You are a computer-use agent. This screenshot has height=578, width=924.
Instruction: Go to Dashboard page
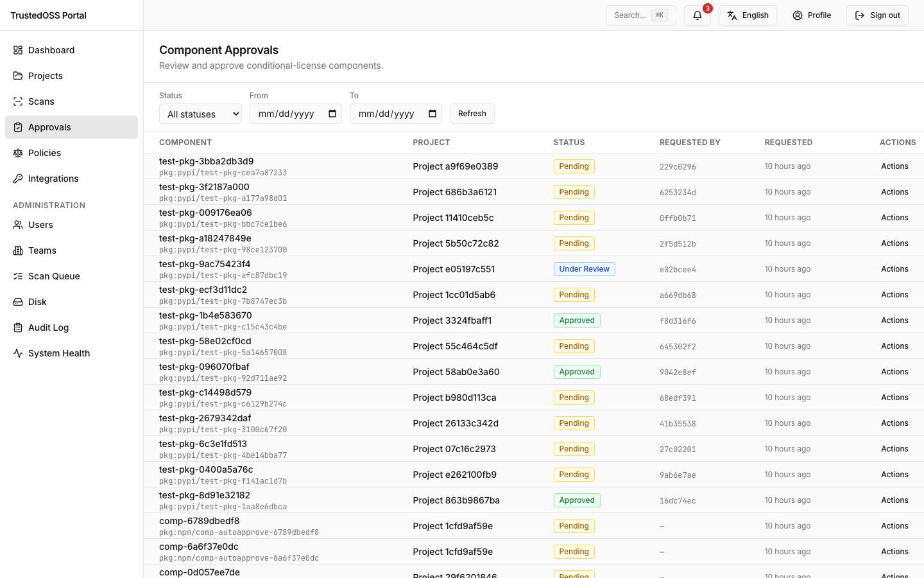pos(71,50)
